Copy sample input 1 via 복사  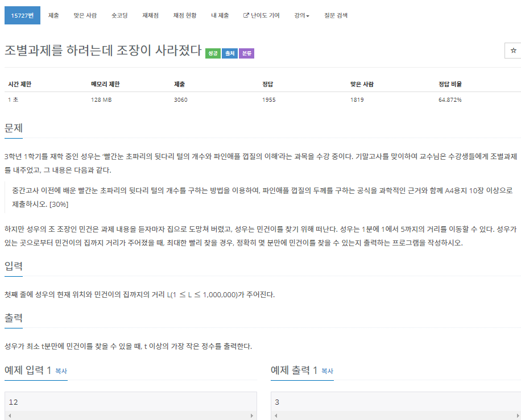(x=61, y=371)
